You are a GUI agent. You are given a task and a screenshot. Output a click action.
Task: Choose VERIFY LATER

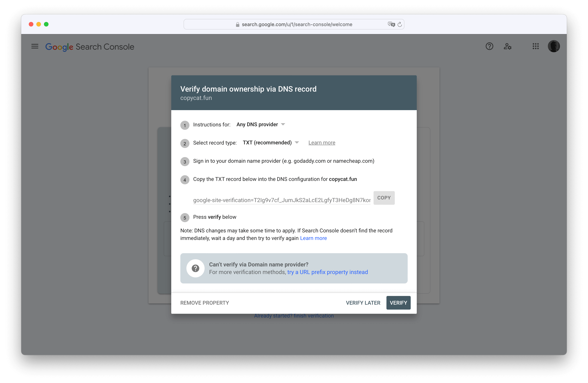[363, 303]
